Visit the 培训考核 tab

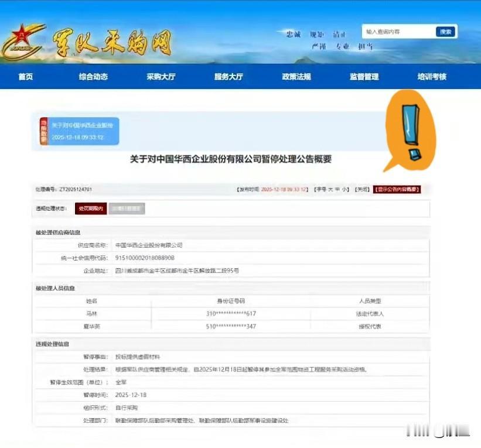(x=432, y=77)
